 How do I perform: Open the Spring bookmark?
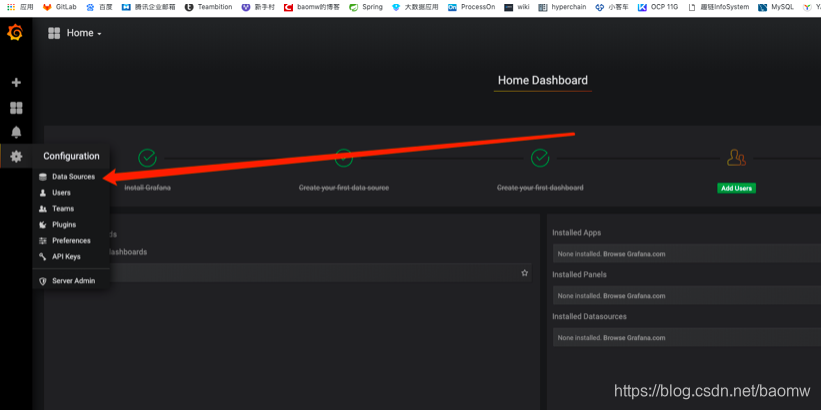click(366, 7)
